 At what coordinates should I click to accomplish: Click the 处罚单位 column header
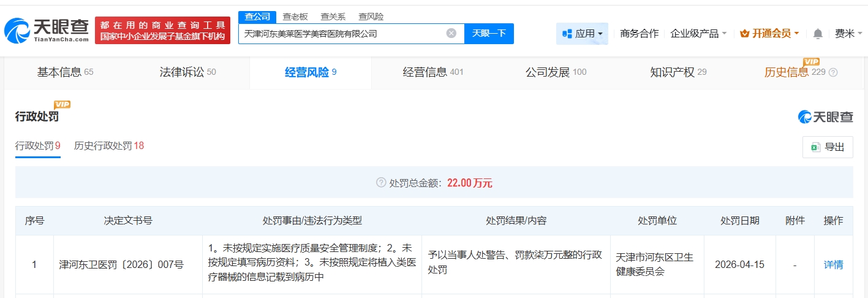tap(657, 221)
